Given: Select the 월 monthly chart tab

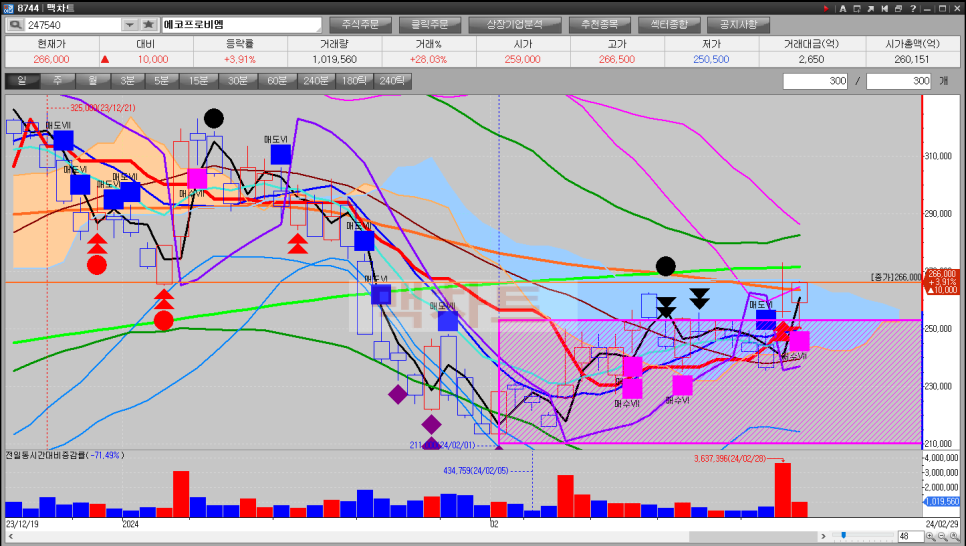Looking at the screenshot, I should tap(93, 81).
